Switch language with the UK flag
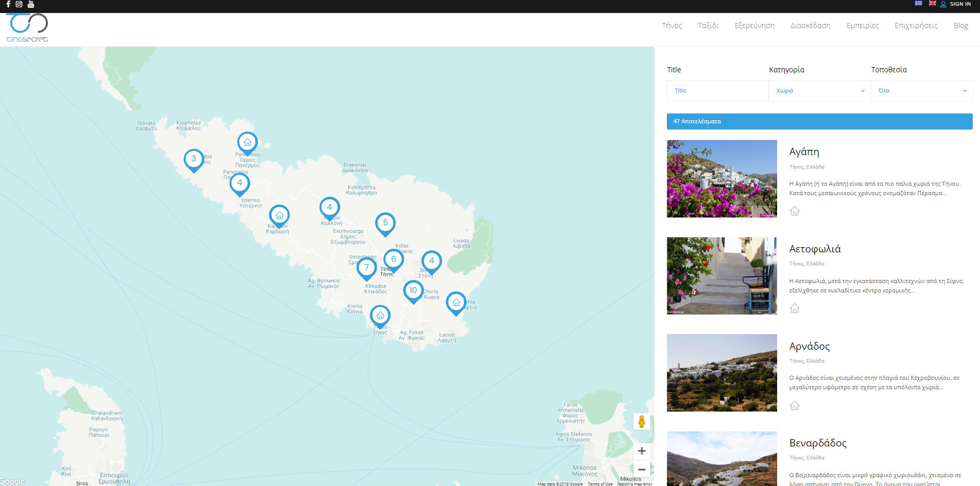 point(933,4)
